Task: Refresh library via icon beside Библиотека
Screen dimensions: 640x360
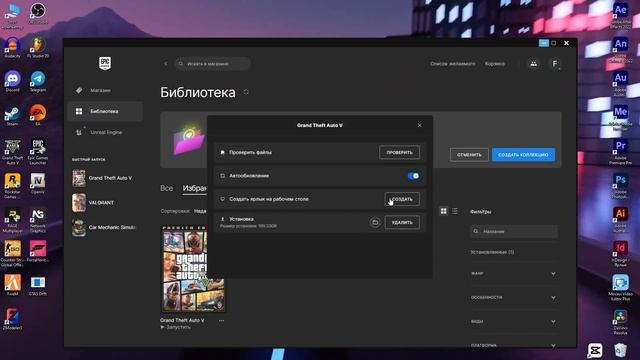Action: coord(246,92)
